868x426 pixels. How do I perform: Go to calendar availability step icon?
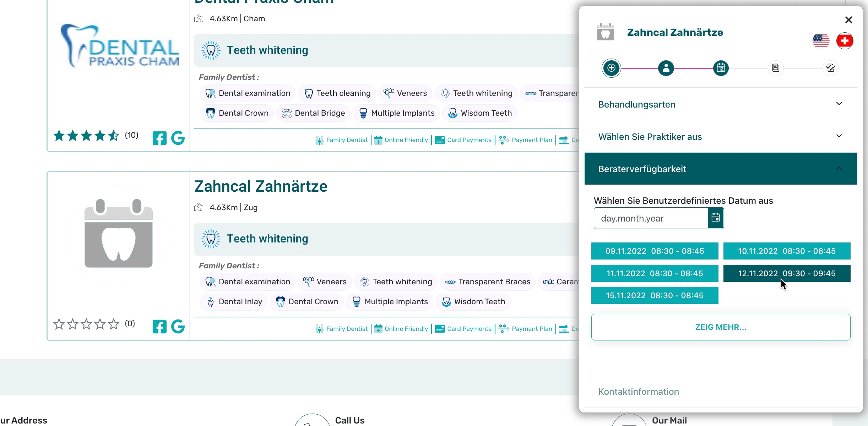coord(721,68)
